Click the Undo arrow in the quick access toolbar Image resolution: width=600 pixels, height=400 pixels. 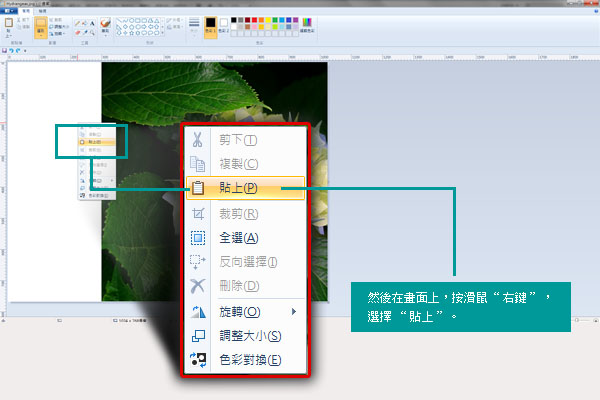[x=11, y=50]
